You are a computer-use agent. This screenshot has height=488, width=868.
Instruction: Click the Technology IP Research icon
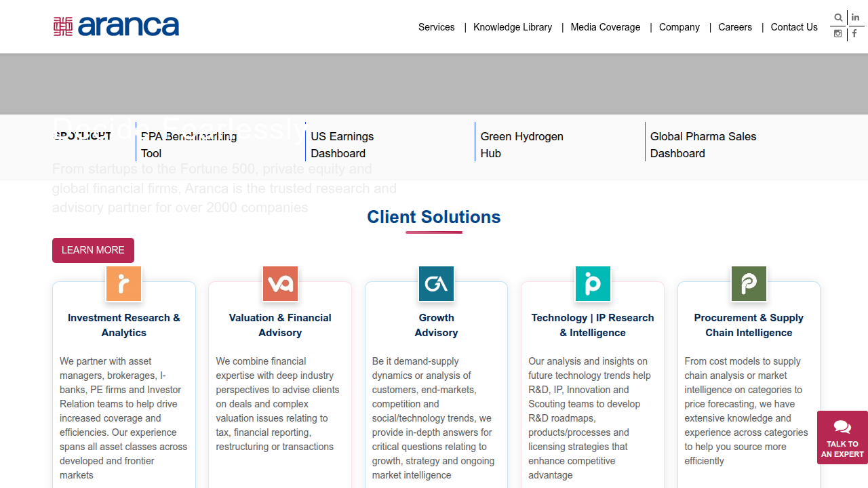(593, 283)
